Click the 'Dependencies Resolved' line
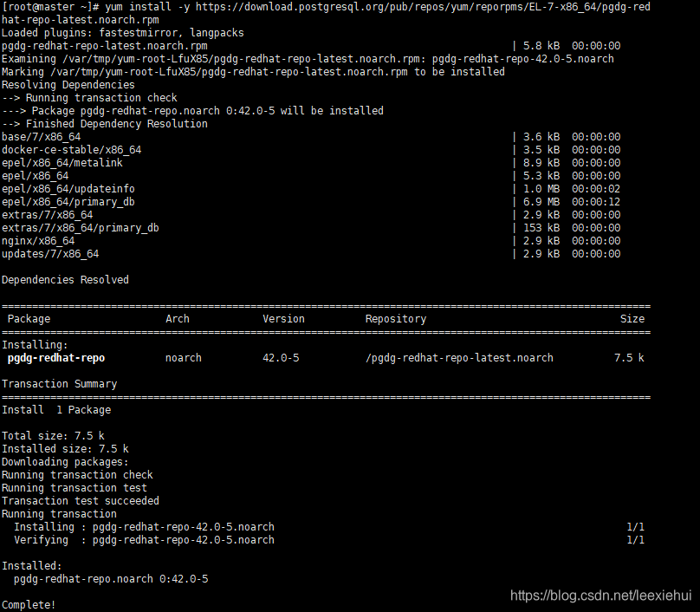Image resolution: width=700 pixels, height=612 pixels. click(x=65, y=280)
